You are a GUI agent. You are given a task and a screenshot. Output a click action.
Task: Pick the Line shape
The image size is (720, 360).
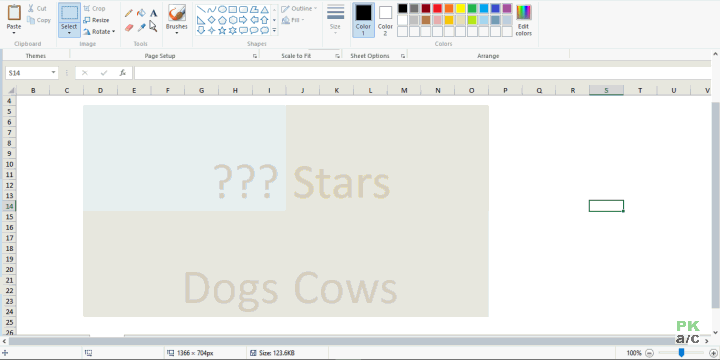pos(201,9)
